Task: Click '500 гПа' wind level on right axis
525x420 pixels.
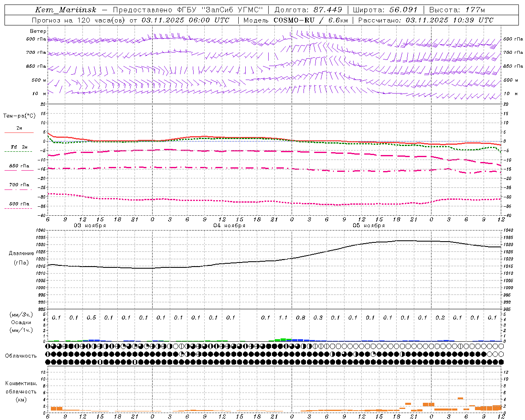Action: tap(513, 39)
